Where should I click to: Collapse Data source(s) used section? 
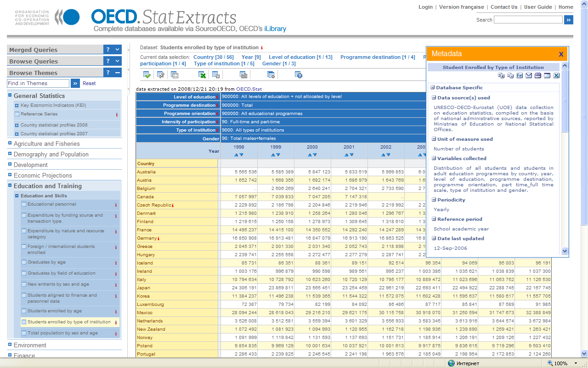[x=434, y=98]
